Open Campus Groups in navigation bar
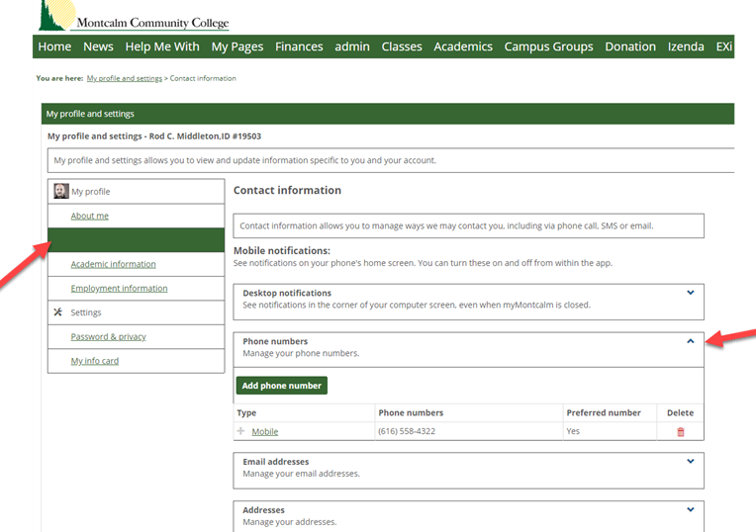The image size is (756, 532). 548,46
